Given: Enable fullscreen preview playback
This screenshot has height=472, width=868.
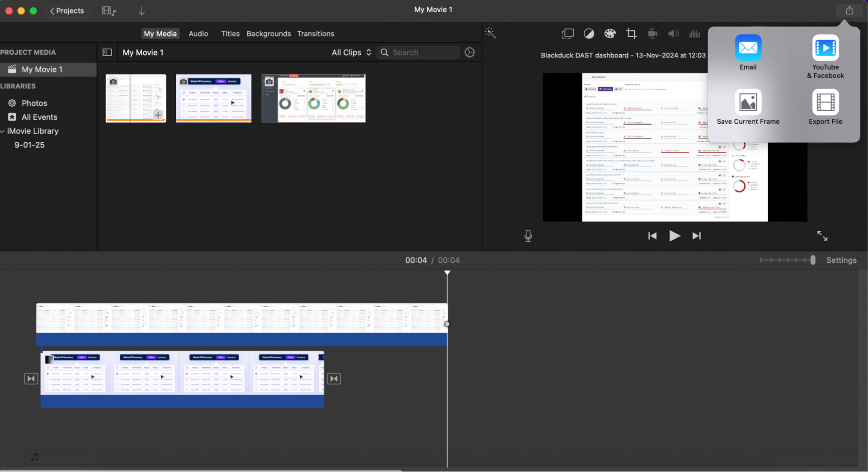Looking at the screenshot, I should 822,235.
